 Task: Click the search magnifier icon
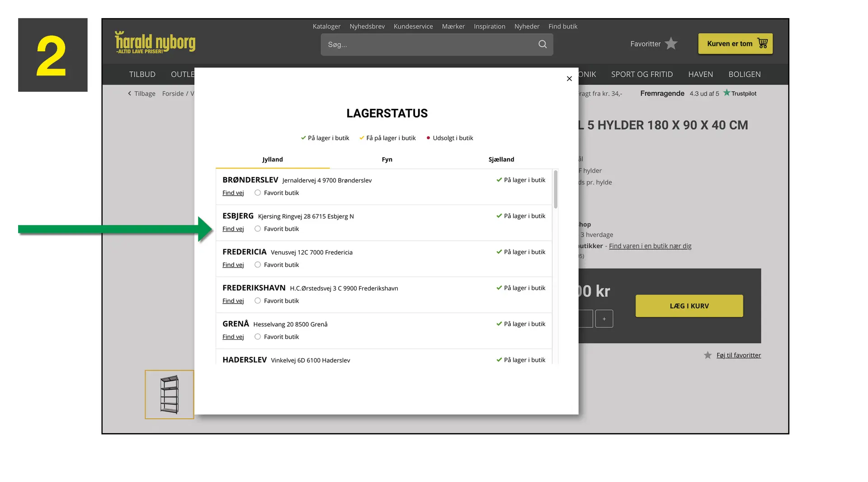(x=542, y=44)
